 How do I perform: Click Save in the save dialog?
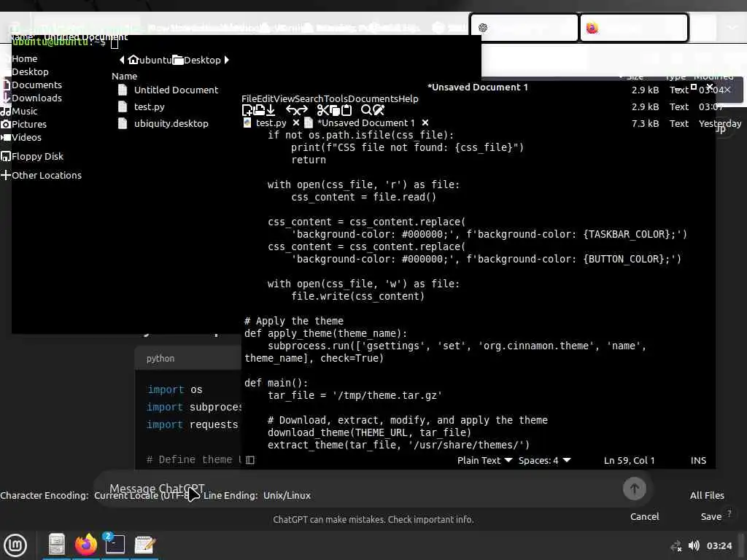[711, 517]
